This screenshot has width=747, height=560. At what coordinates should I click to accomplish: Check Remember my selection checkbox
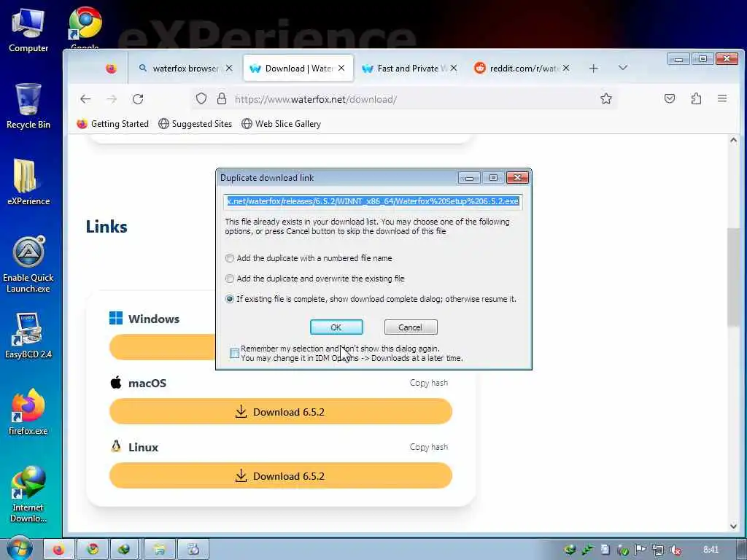(x=234, y=354)
